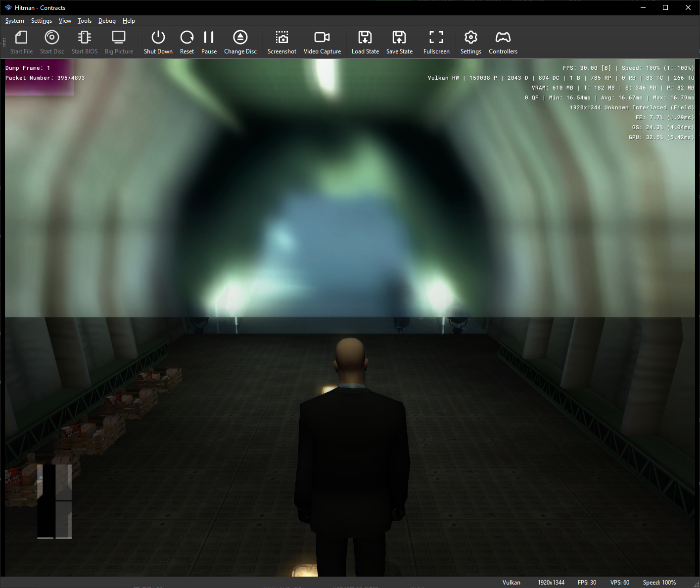Start Video Capture recording
700x588 pixels.
tap(322, 43)
